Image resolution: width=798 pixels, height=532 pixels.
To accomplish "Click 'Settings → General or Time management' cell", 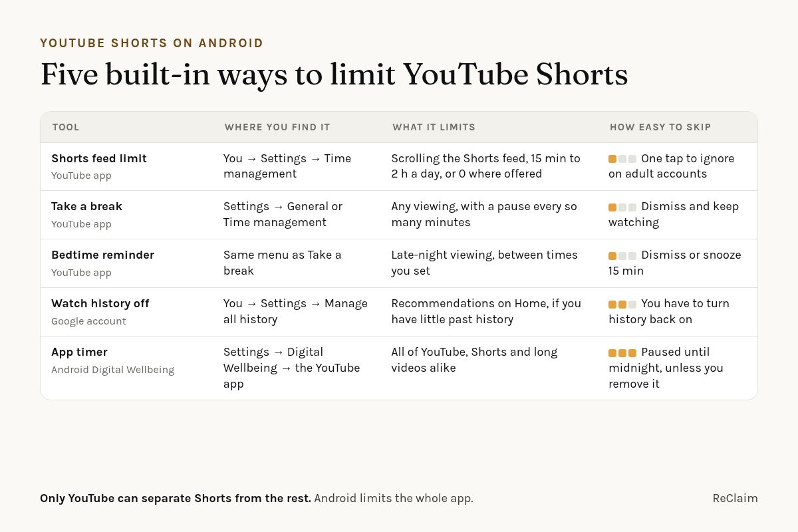I will coord(283,214).
